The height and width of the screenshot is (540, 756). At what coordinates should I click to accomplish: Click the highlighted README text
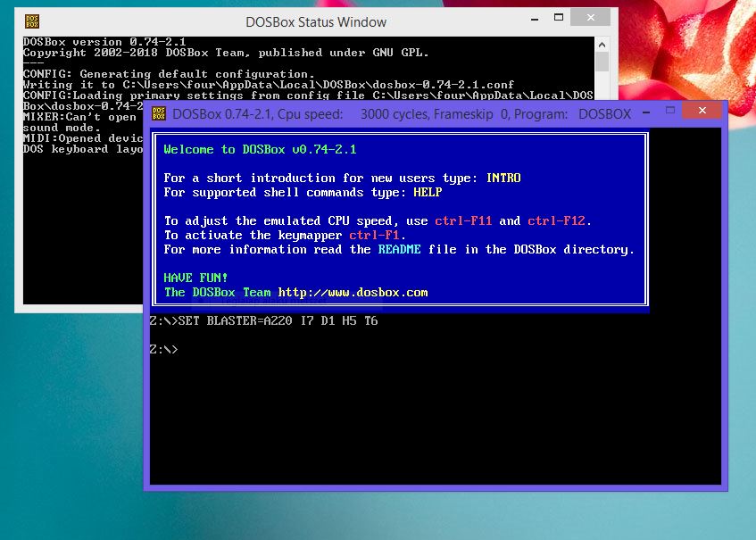(400, 249)
